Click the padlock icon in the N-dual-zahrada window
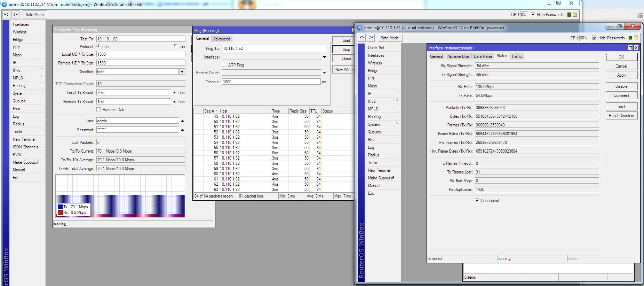 (x=636, y=38)
